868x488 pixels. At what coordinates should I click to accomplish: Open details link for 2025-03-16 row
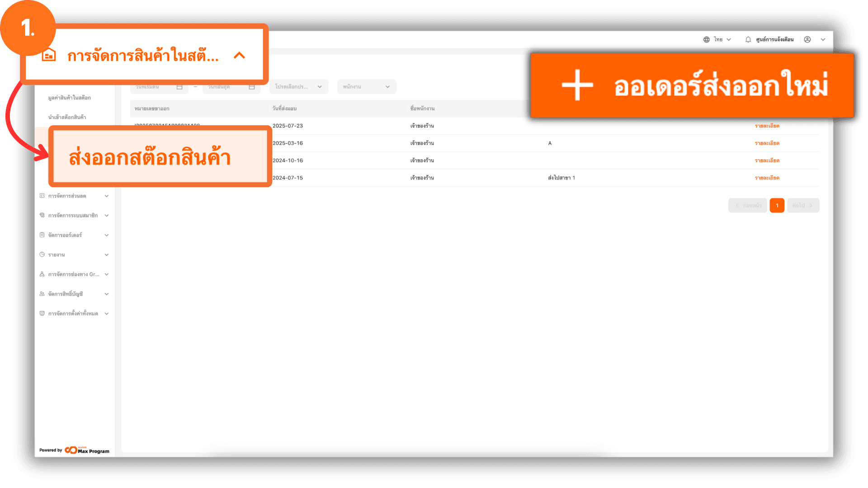click(767, 143)
